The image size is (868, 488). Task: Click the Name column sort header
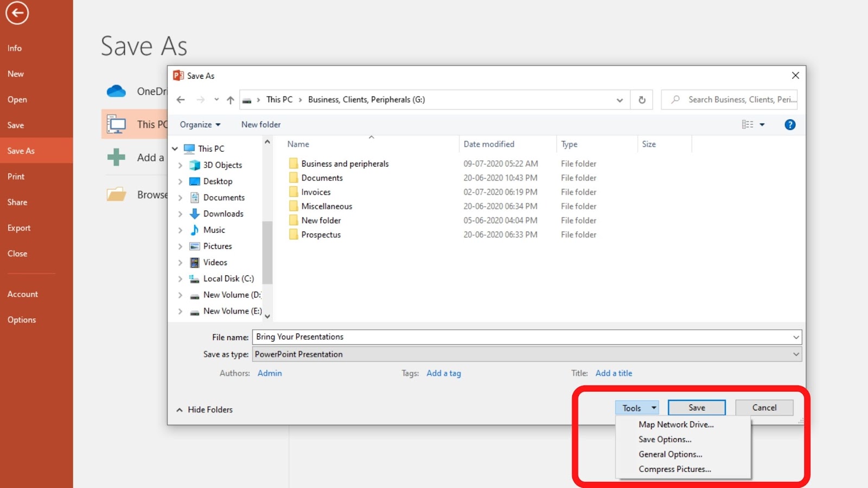coord(297,144)
